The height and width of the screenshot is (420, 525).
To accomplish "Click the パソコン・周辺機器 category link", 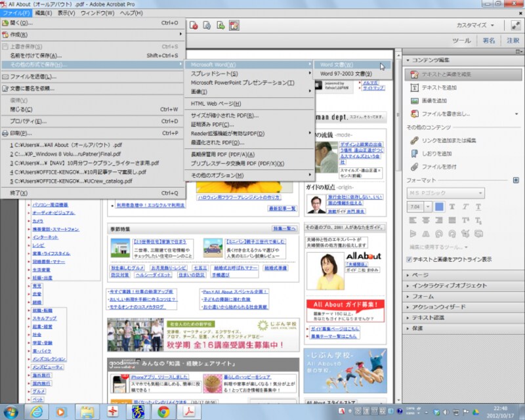I will pos(50,205).
